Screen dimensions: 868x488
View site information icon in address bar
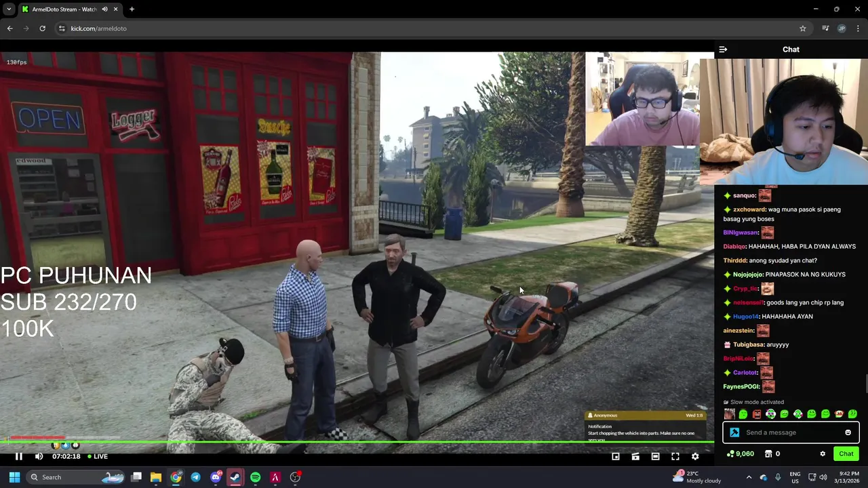click(62, 28)
